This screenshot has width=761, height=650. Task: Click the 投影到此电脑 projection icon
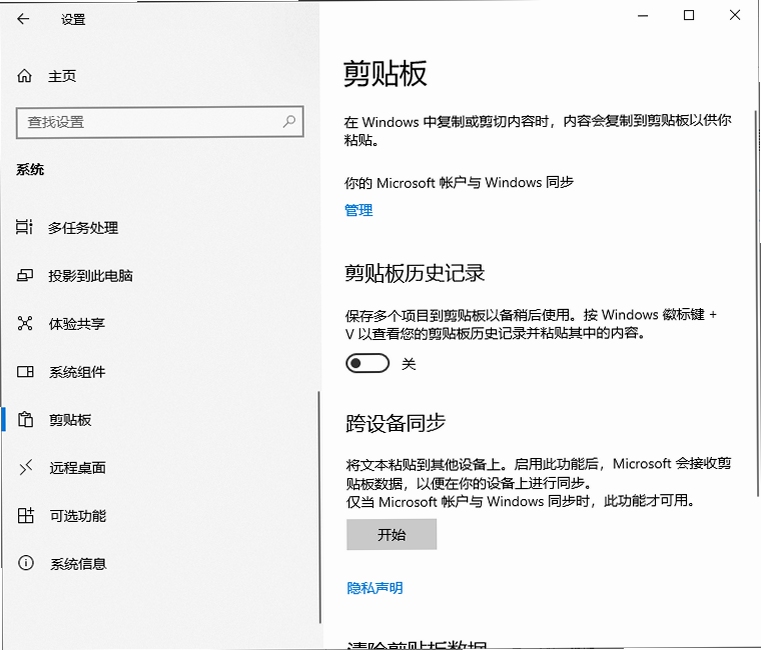(25, 275)
